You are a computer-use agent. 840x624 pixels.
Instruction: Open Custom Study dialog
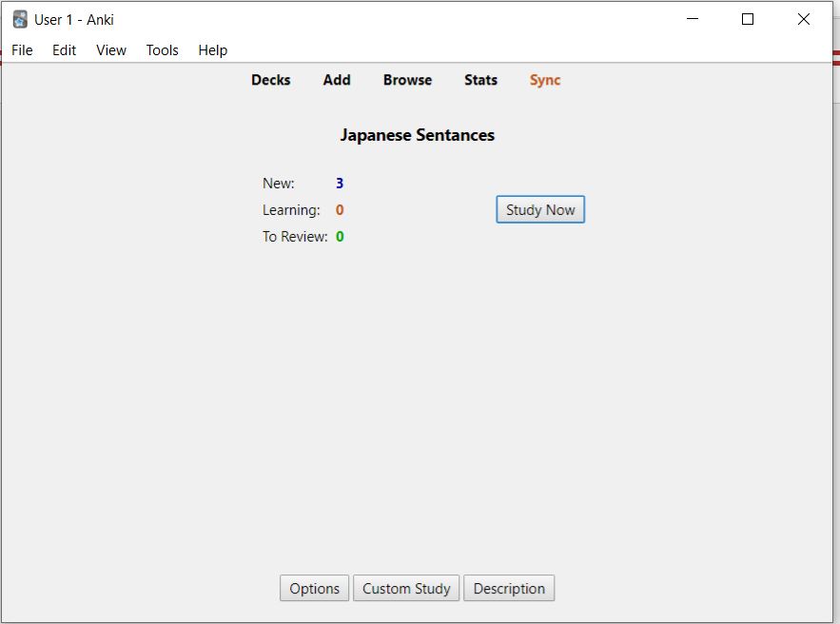click(406, 588)
